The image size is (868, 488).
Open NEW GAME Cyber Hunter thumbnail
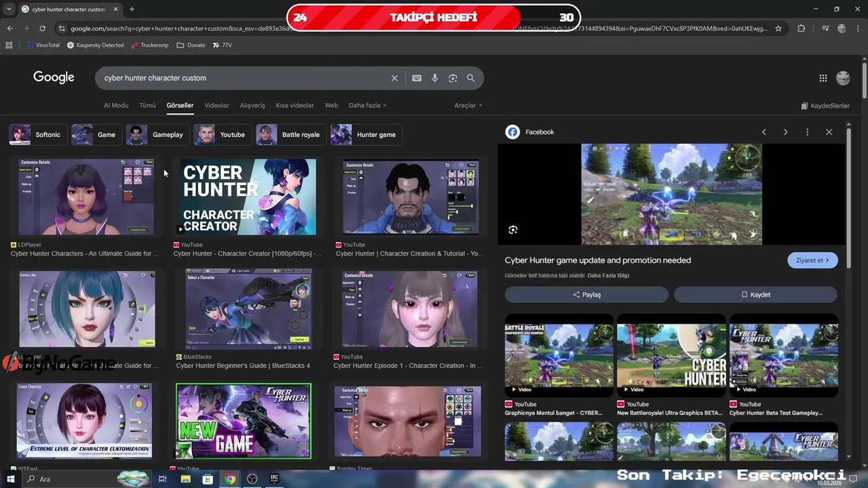243,421
